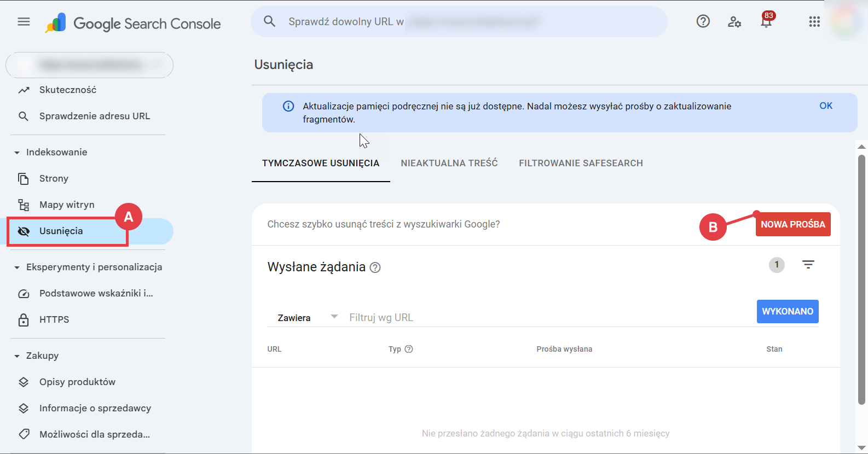The width and height of the screenshot is (868, 454).
Task: Dismiss the info banner with OK
Action: coord(825,106)
